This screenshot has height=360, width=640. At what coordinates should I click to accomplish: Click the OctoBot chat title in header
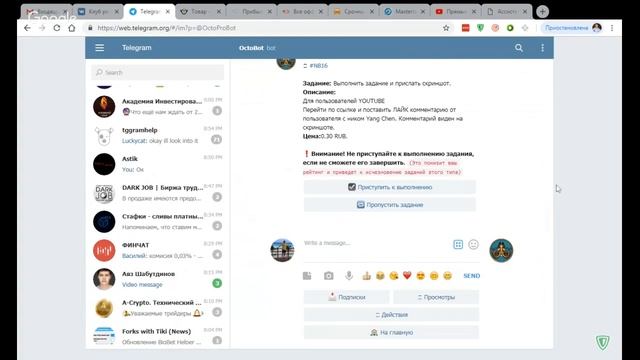[251, 48]
